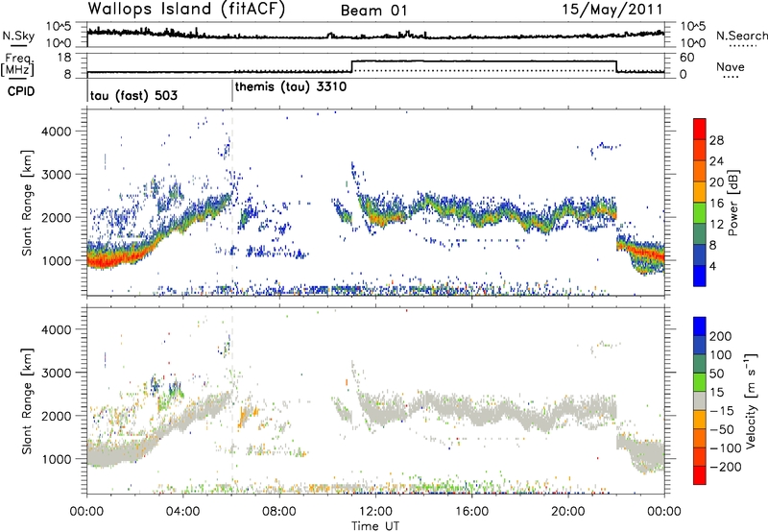Click the date '15/May/2011'

click(612, 10)
